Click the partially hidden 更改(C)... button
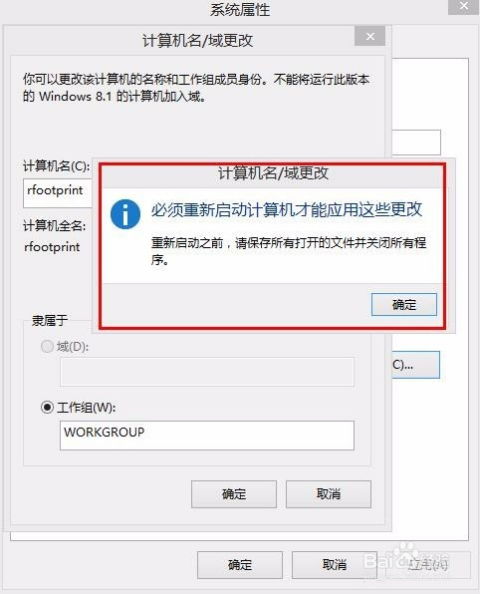 (x=416, y=365)
